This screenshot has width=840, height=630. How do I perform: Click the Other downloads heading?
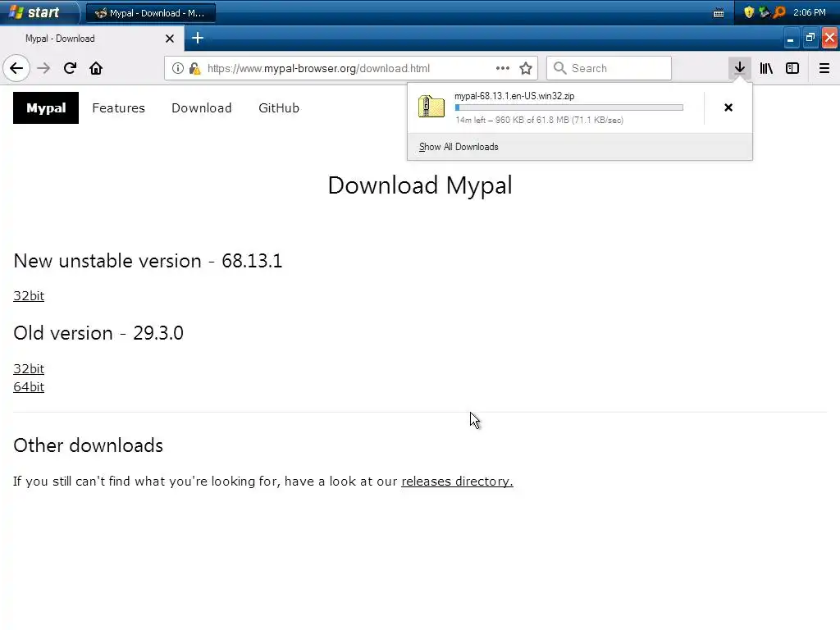point(89,445)
